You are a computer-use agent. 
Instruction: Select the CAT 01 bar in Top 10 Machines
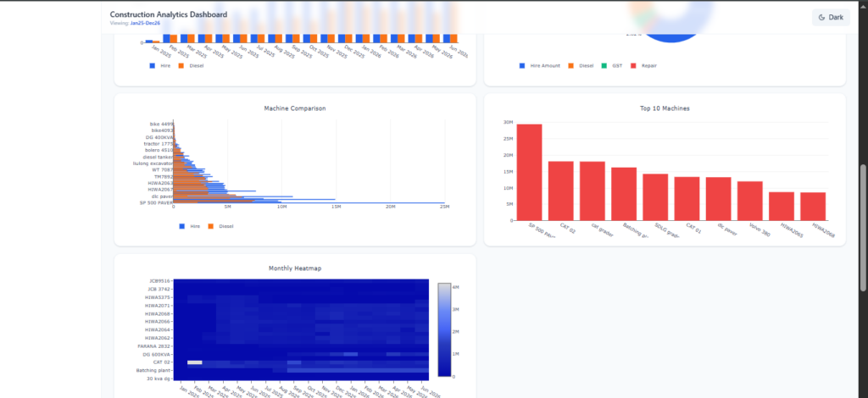(x=687, y=198)
